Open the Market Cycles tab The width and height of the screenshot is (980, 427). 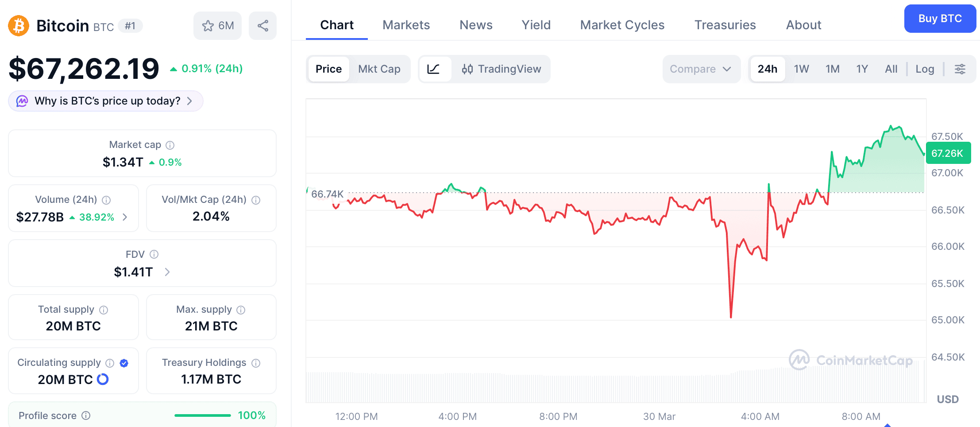(x=621, y=25)
